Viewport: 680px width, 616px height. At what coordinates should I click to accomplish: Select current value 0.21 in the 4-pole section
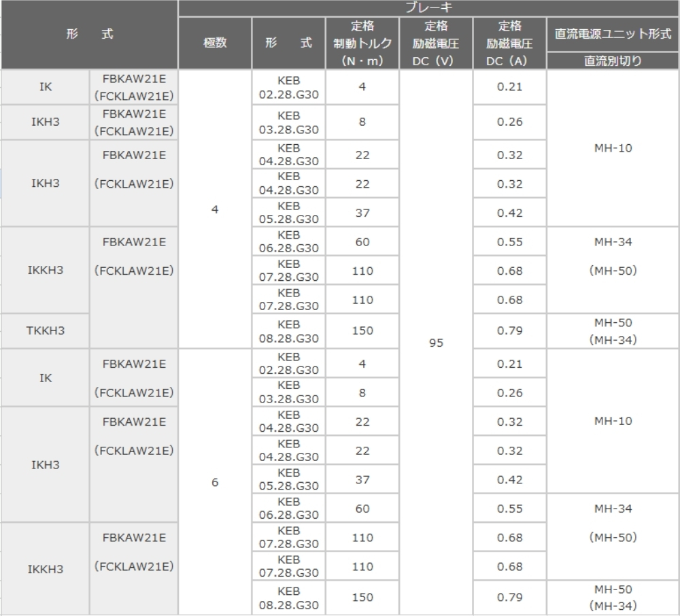click(509, 87)
